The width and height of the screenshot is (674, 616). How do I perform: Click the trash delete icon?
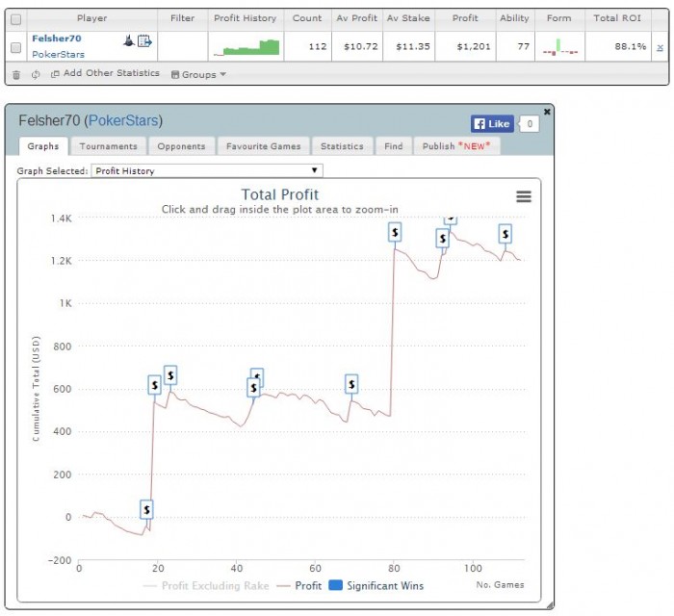click(16, 75)
